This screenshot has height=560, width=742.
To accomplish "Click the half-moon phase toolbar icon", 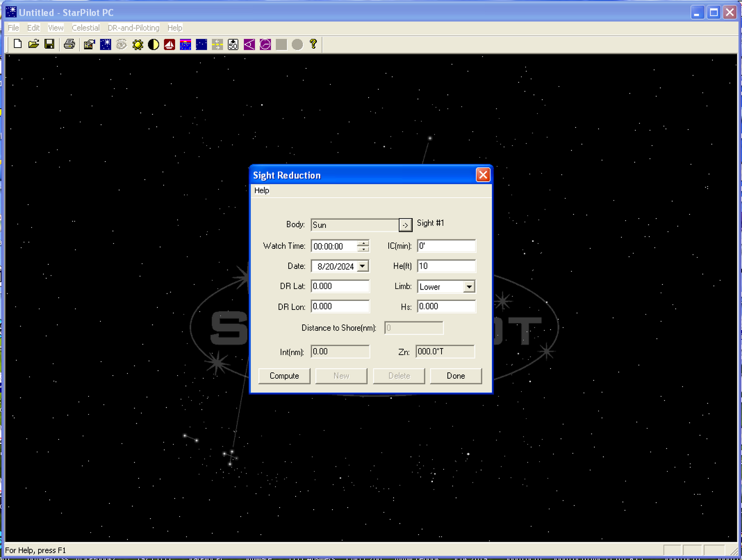I will (x=154, y=45).
